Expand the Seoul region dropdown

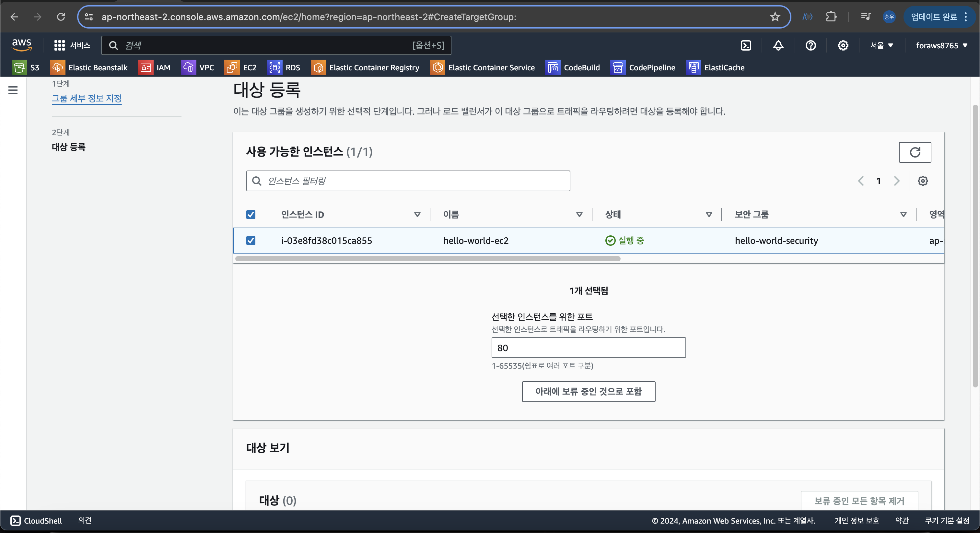click(x=881, y=45)
